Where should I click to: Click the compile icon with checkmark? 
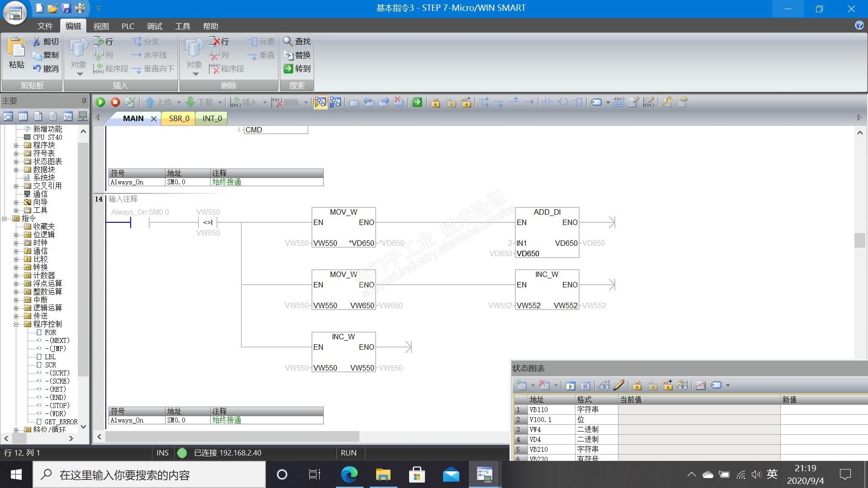pyautogui.click(x=130, y=102)
